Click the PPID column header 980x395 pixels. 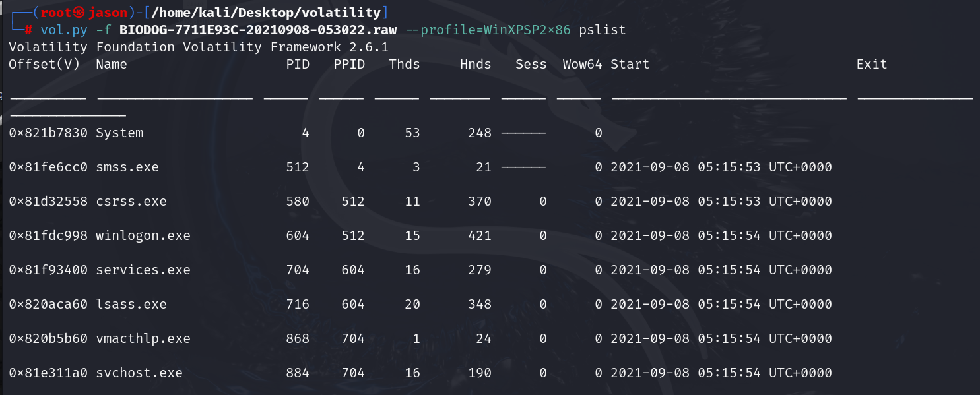pos(348,65)
